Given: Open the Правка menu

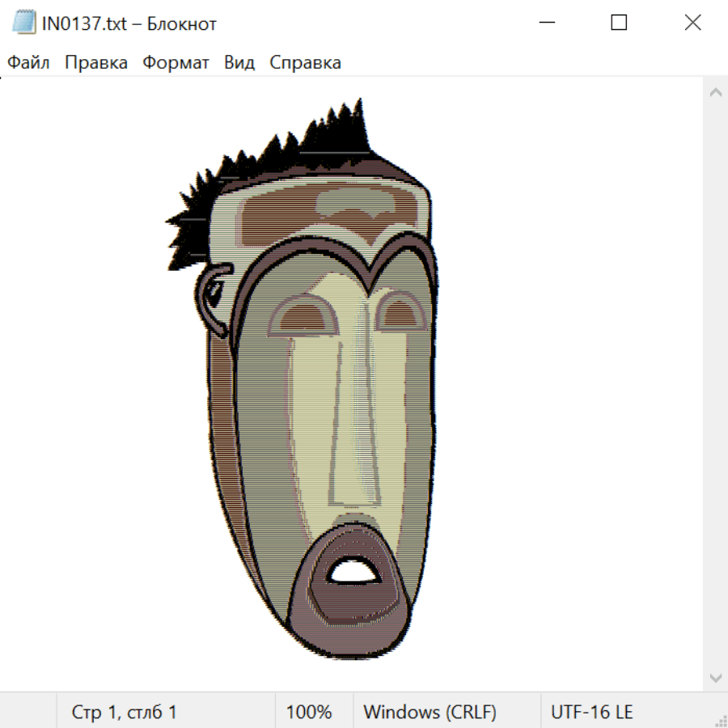Looking at the screenshot, I should pyautogui.click(x=96, y=63).
